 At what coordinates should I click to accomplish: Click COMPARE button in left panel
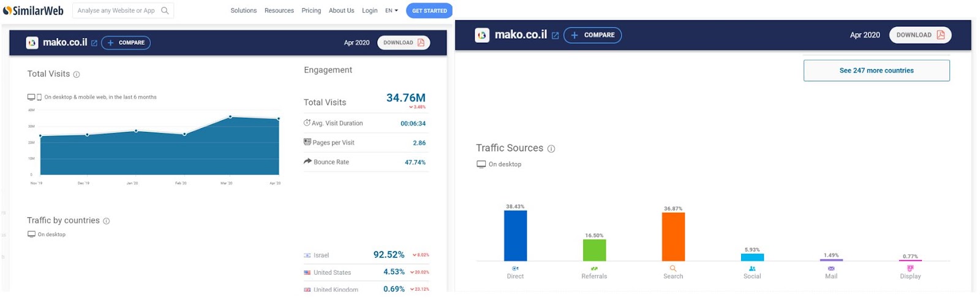point(126,43)
